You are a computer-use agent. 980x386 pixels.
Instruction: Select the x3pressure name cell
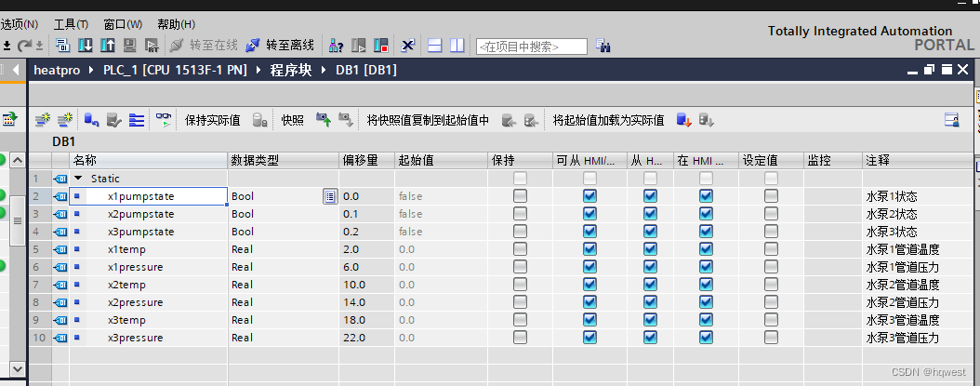click(149, 338)
